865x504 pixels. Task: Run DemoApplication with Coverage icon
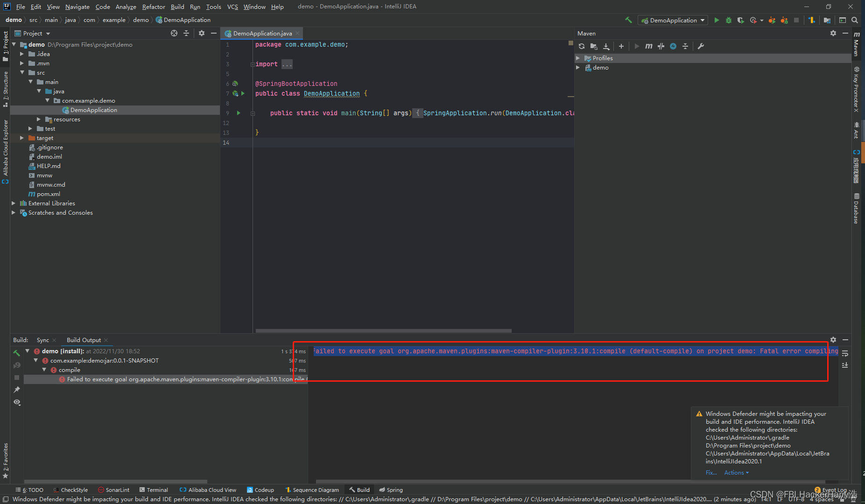[740, 20]
